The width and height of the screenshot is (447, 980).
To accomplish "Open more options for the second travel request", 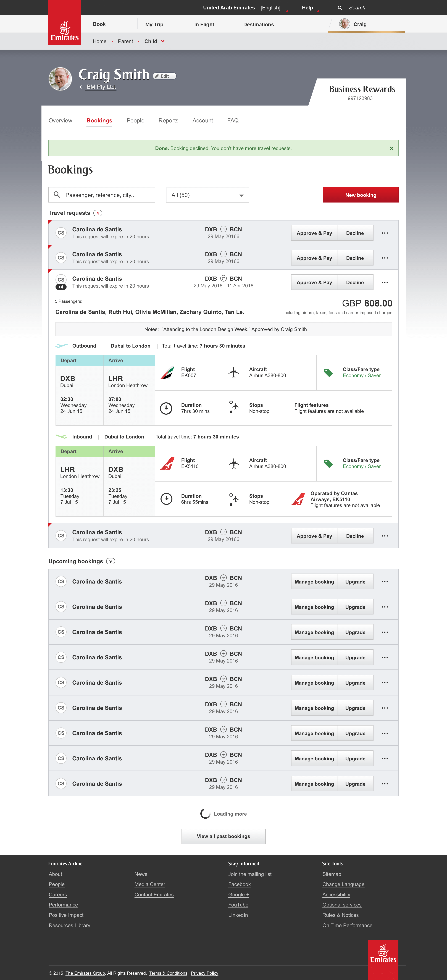I will 385,258.
